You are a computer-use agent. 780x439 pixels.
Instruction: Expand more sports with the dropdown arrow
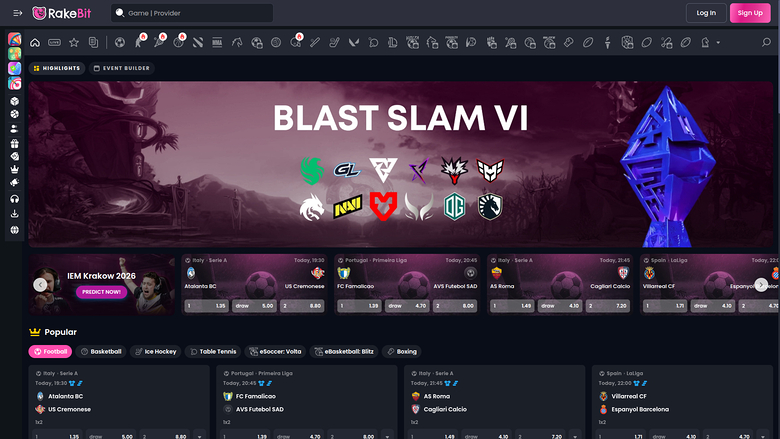[718, 43]
